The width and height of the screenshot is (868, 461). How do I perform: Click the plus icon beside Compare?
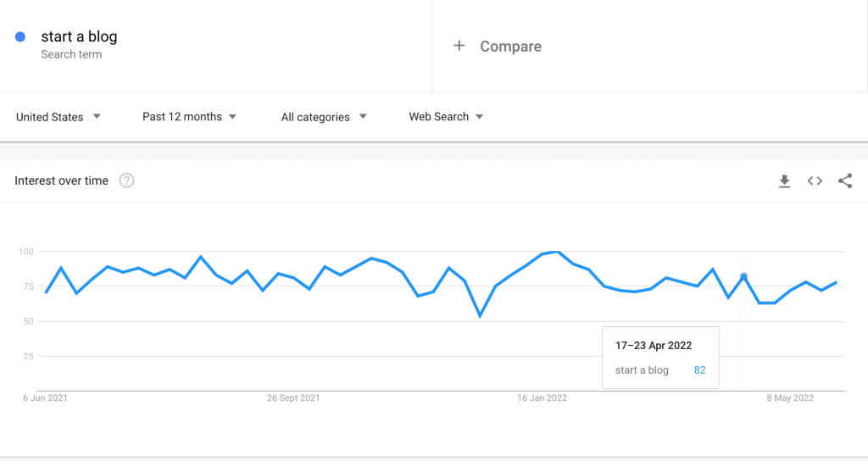coord(459,46)
